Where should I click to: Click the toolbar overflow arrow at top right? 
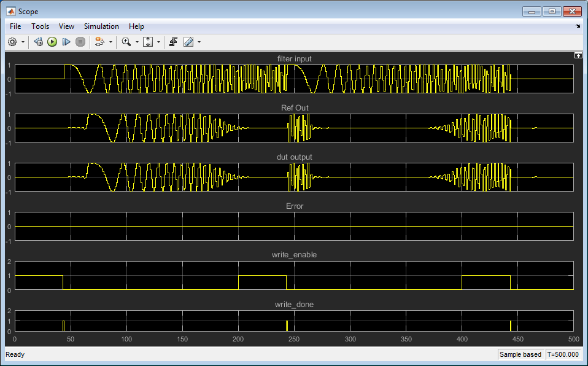[578, 26]
